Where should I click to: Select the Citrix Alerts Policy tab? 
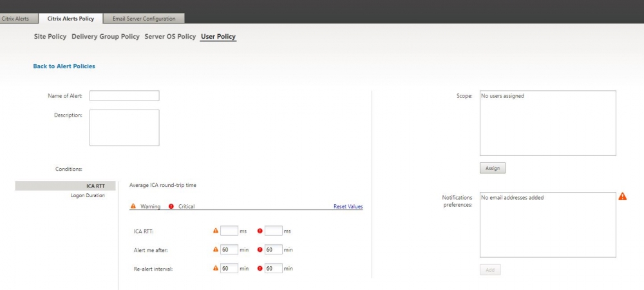70,19
